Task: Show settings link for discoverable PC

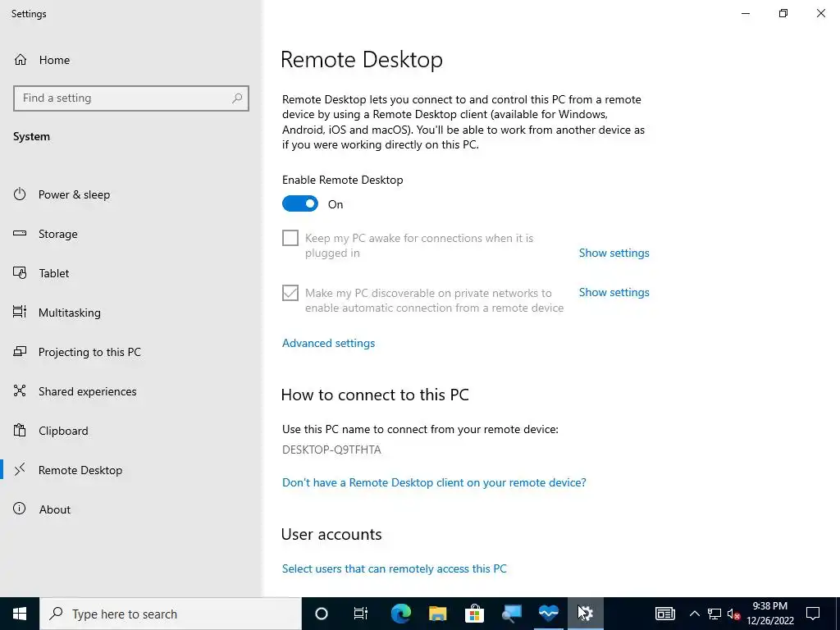Action: 614,293
